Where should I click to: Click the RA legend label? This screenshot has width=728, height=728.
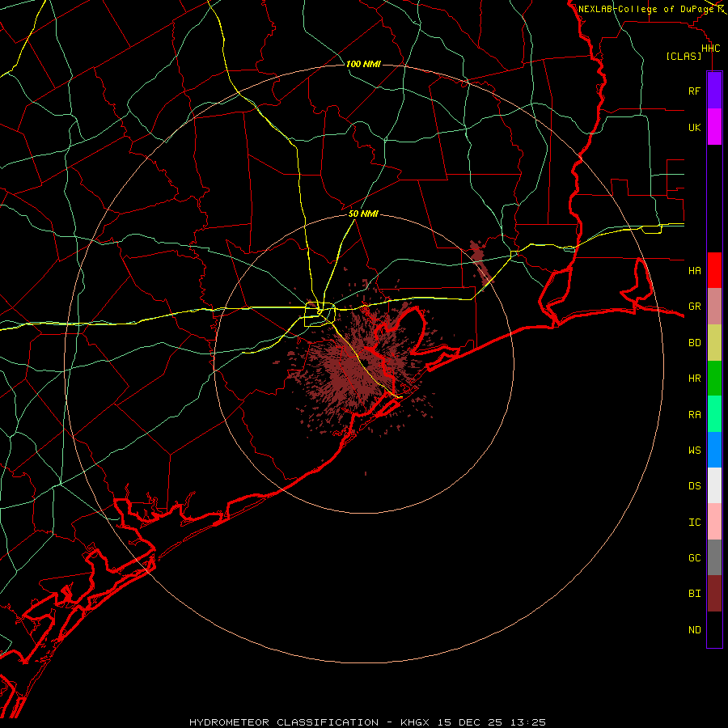[x=694, y=415]
